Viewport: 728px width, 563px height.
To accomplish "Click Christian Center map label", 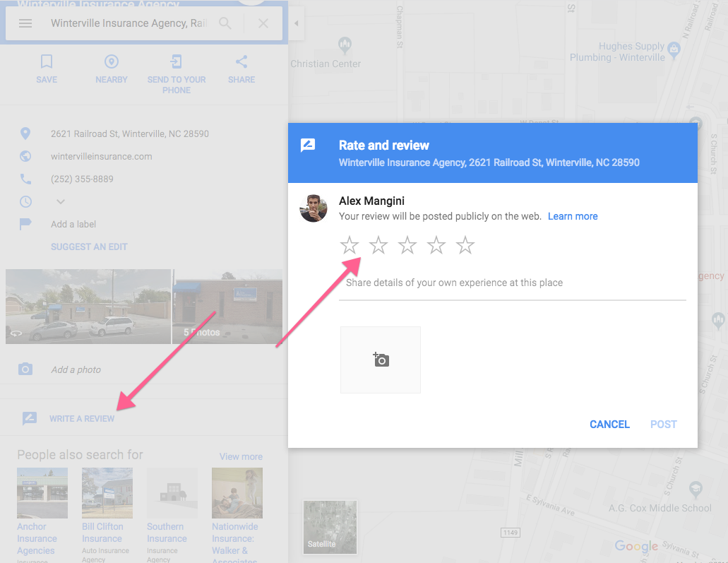I will click(326, 64).
